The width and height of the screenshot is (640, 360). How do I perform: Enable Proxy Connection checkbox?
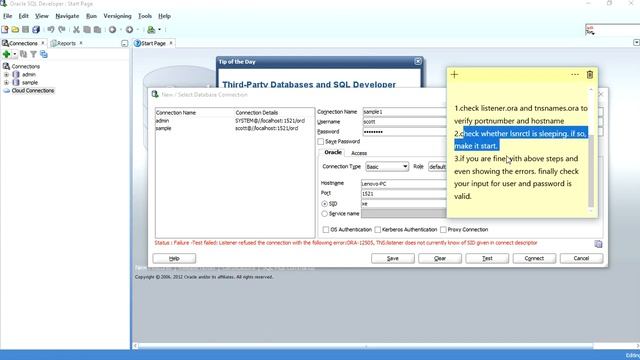click(443, 230)
